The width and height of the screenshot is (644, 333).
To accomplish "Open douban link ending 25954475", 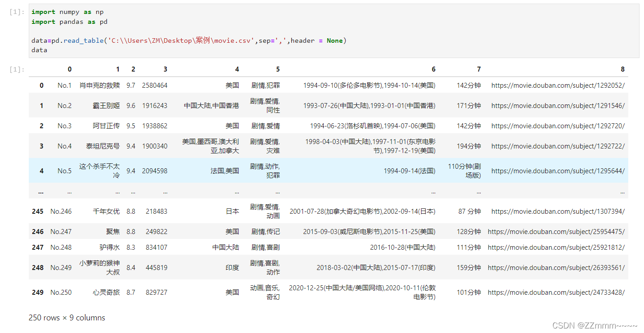I will [x=556, y=231].
